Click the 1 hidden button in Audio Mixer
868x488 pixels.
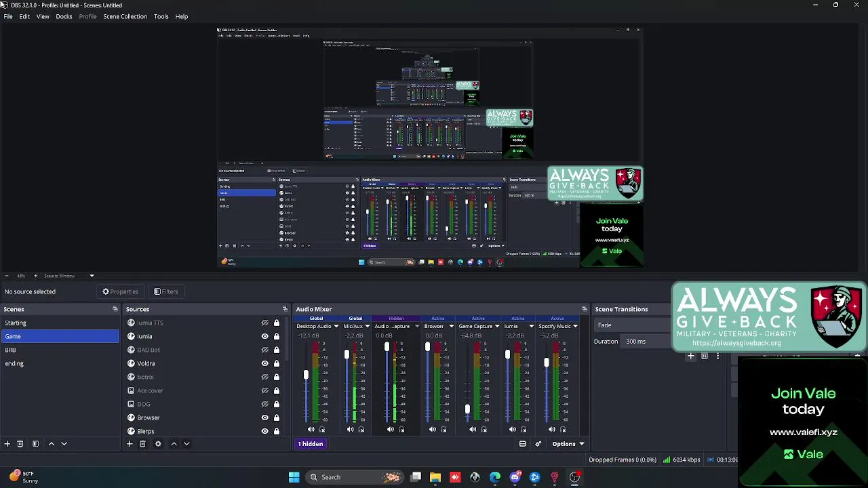(311, 444)
